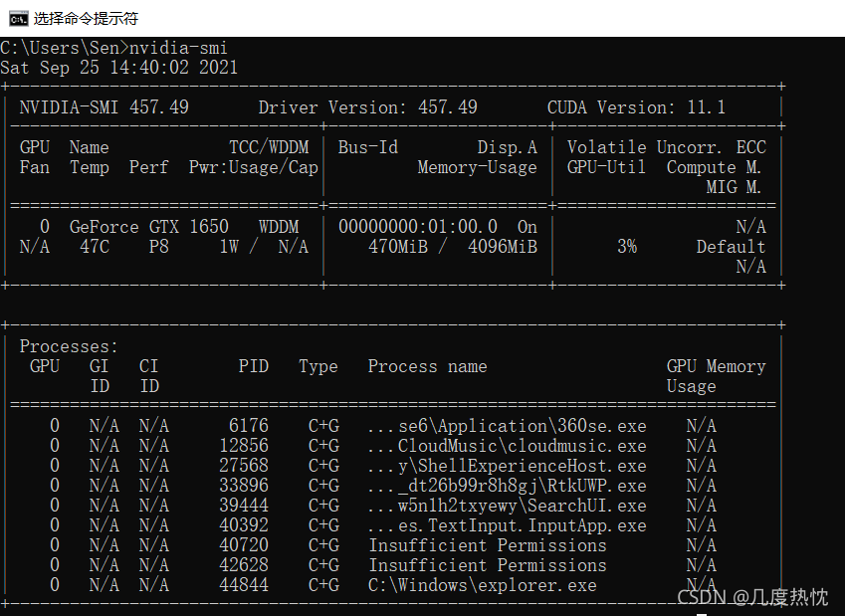Click the 'Processes:' heading
845x616 pixels.
69,346
